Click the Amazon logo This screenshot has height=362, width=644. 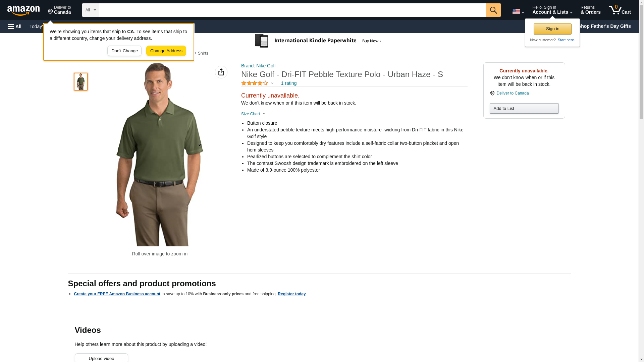[x=23, y=10]
